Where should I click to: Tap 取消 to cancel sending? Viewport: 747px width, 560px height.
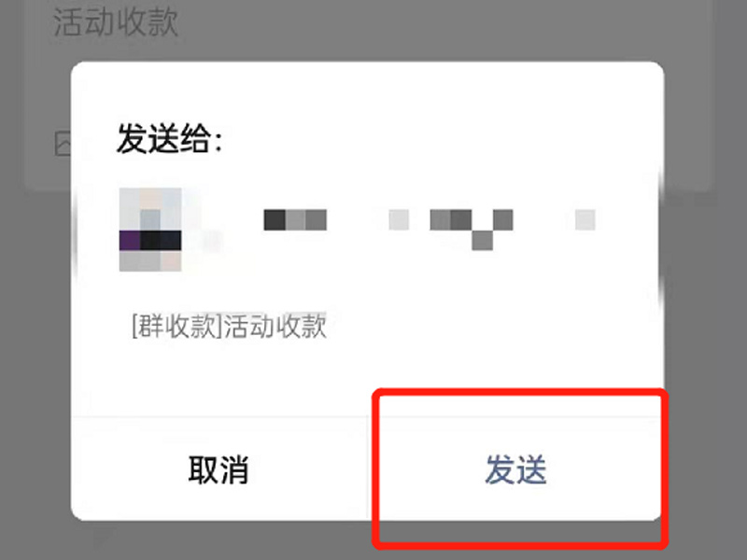(x=218, y=470)
